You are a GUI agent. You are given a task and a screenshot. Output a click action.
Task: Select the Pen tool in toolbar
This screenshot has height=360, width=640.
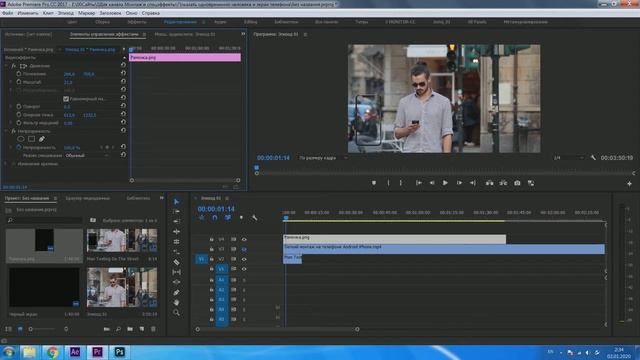(176, 292)
